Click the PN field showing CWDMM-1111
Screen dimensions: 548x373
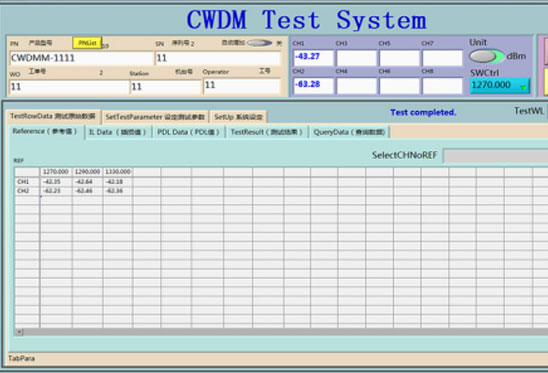(x=81, y=58)
